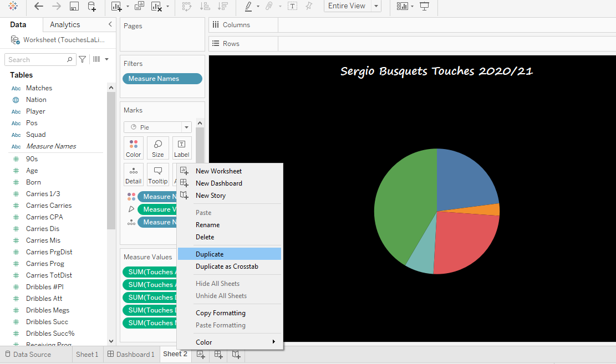The width and height of the screenshot is (616, 364).
Task: Click Copy Formatting in the menu
Action: point(220,312)
